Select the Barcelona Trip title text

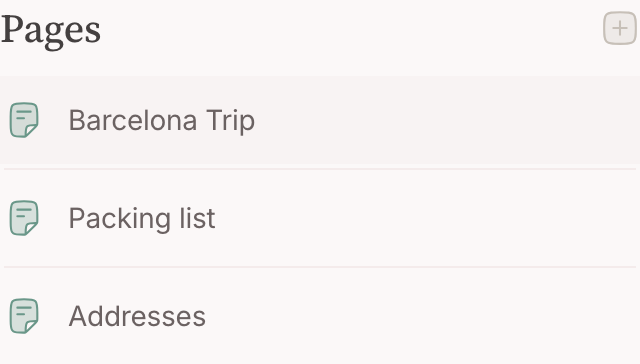pyautogui.click(x=162, y=121)
